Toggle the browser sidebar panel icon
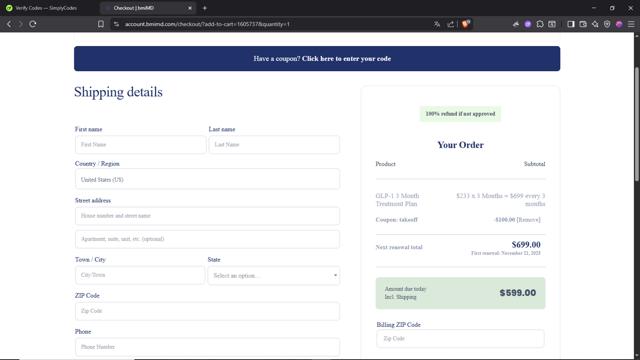This screenshot has width=640, height=360. pyautogui.click(x=571, y=24)
